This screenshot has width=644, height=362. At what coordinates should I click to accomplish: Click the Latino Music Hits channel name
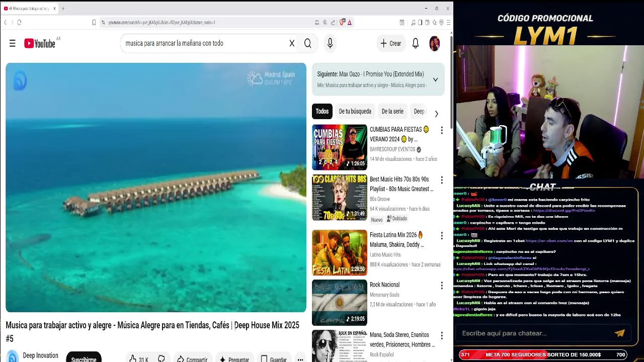coord(385,255)
